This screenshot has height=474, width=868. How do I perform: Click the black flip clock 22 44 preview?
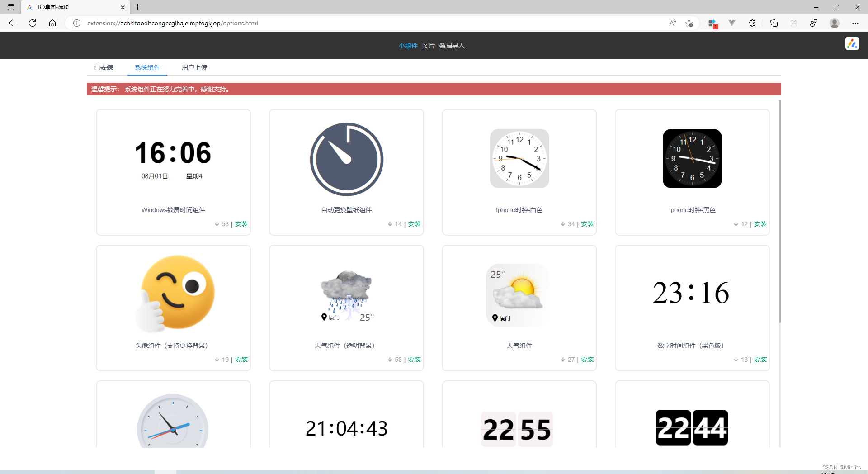692,428
